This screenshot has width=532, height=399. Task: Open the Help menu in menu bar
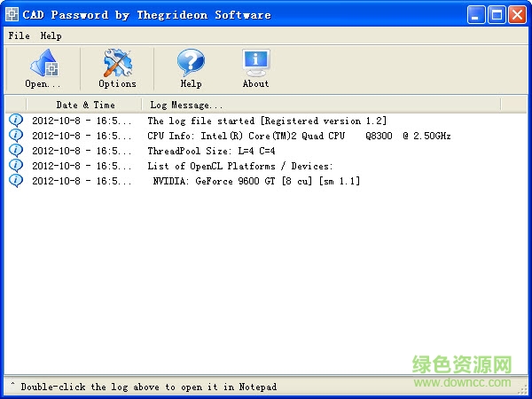pyautogui.click(x=51, y=35)
